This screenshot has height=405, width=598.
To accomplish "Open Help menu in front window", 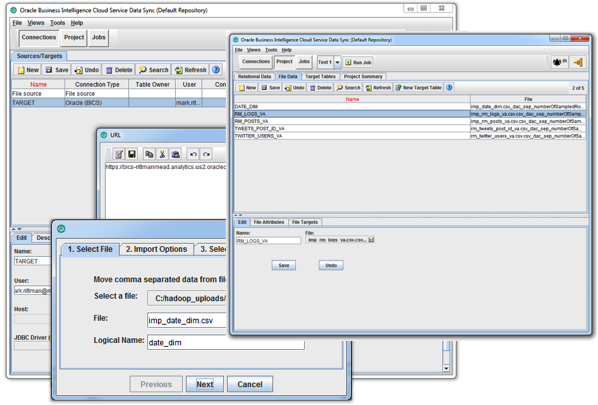I will [287, 50].
